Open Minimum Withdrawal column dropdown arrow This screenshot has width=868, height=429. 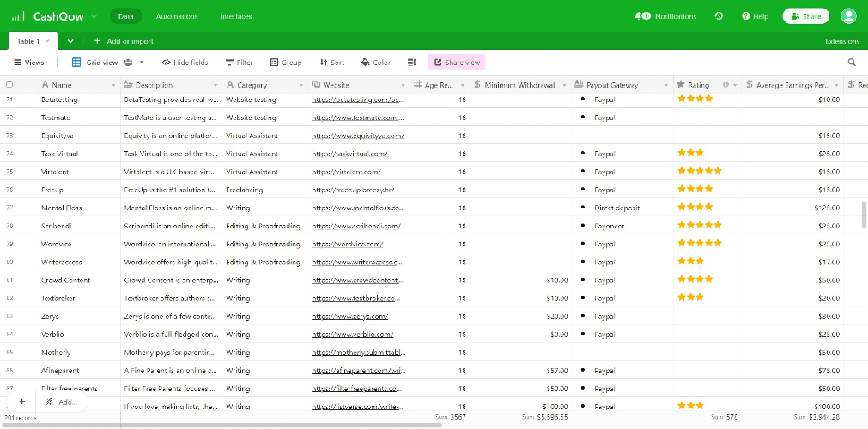565,85
